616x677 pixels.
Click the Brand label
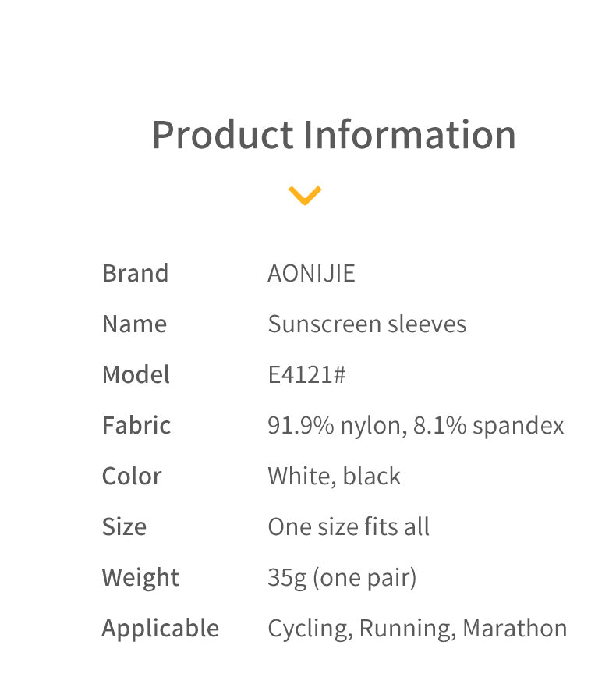(x=135, y=273)
